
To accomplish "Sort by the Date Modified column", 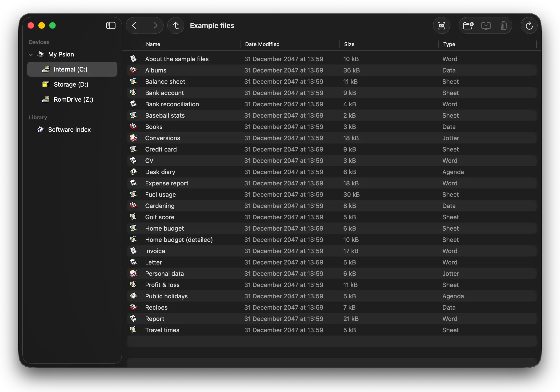I will 262,44.
